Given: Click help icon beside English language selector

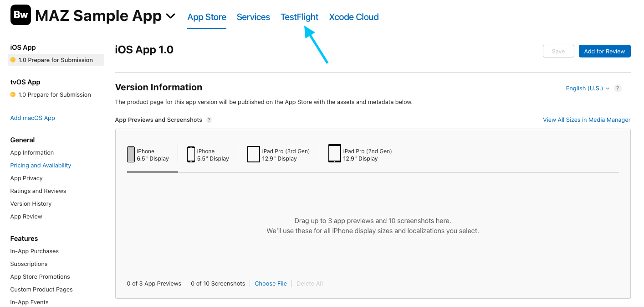Looking at the screenshot, I should (x=618, y=88).
